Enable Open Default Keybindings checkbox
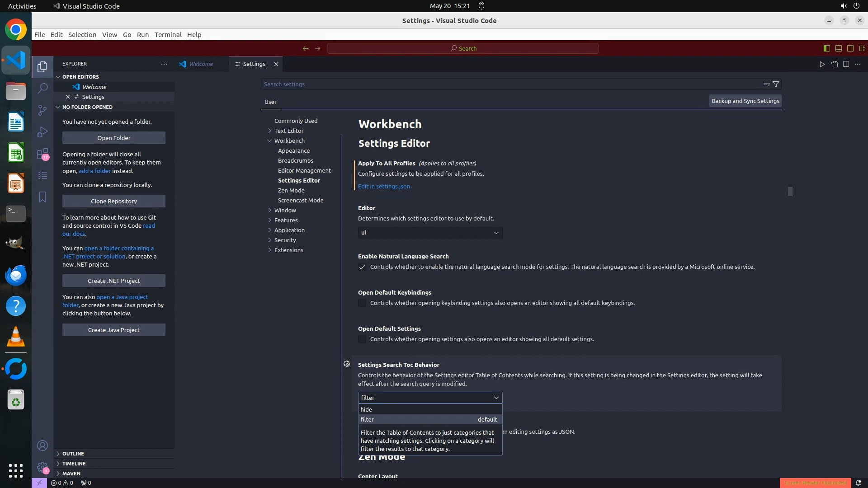 pos(362,303)
